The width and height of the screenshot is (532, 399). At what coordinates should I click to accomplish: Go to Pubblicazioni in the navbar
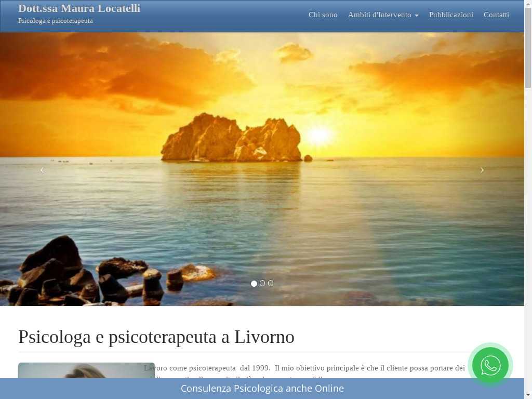(x=451, y=15)
